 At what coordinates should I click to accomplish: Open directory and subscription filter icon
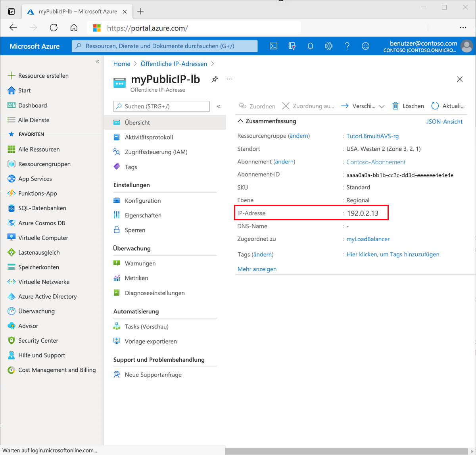tap(292, 46)
